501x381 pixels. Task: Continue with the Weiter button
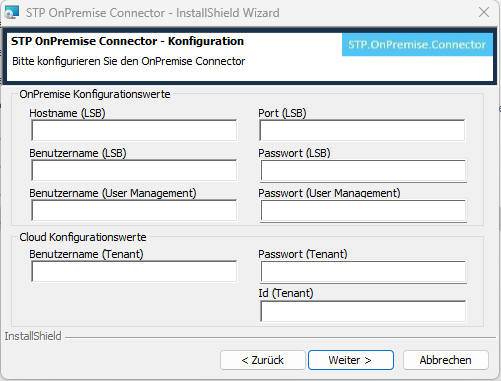click(351, 360)
